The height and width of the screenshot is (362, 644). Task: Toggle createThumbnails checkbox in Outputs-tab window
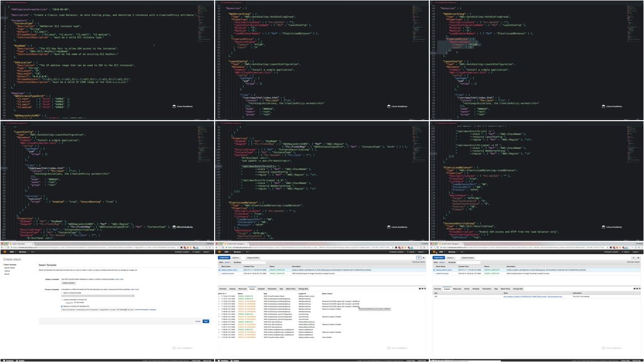434,274
